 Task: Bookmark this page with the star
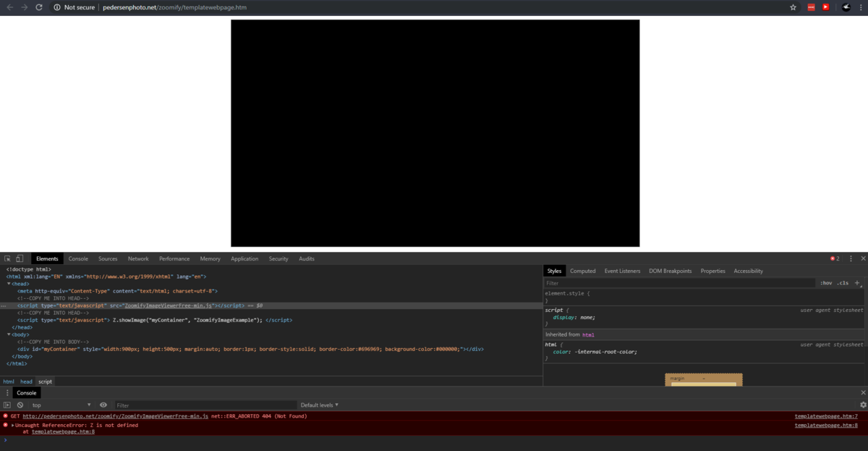coord(793,7)
